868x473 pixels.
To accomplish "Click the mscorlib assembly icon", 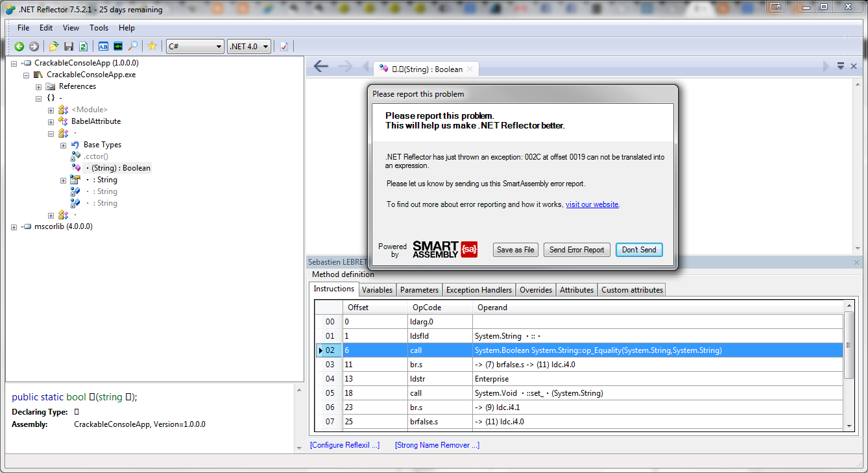I will pos(26,226).
